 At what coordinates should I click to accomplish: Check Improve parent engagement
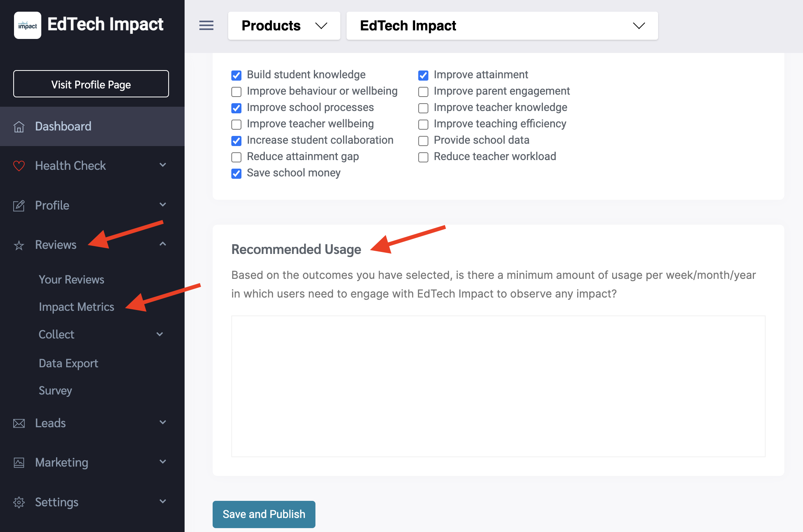tap(423, 92)
